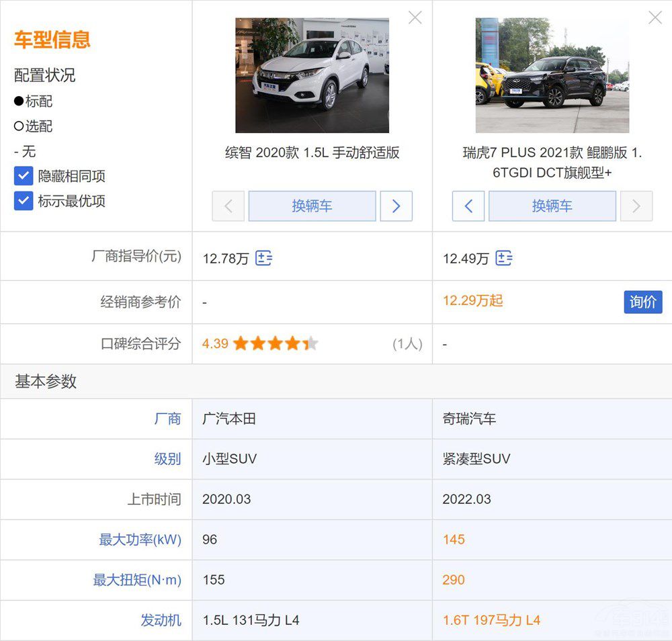Click the 4.39 star rating score
The height and width of the screenshot is (641, 672).
point(215,344)
